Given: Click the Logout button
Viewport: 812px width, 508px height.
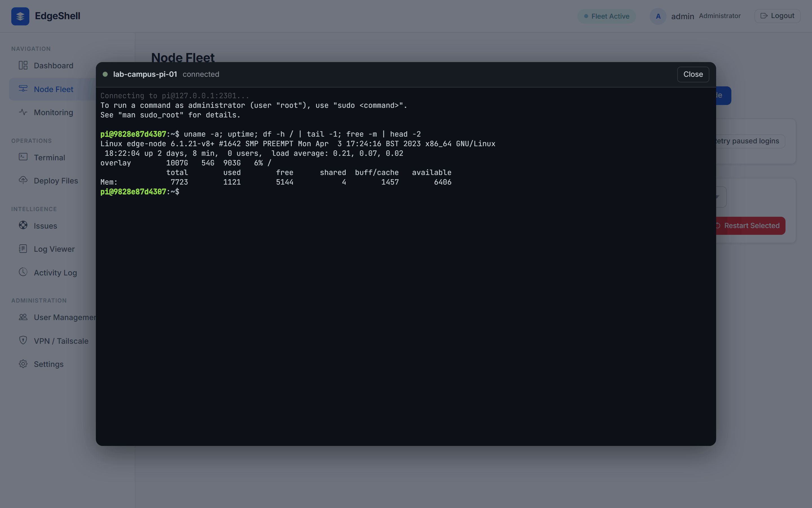Looking at the screenshot, I should [777, 16].
